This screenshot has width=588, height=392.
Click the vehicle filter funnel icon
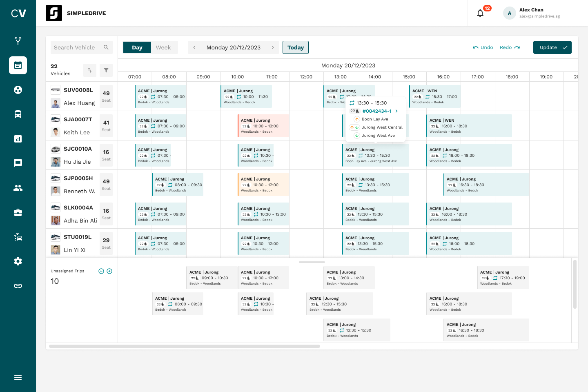(106, 70)
